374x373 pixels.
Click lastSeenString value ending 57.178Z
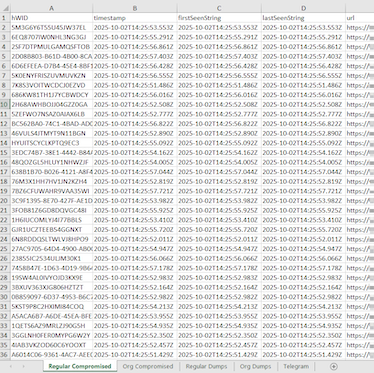(x=303, y=268)
